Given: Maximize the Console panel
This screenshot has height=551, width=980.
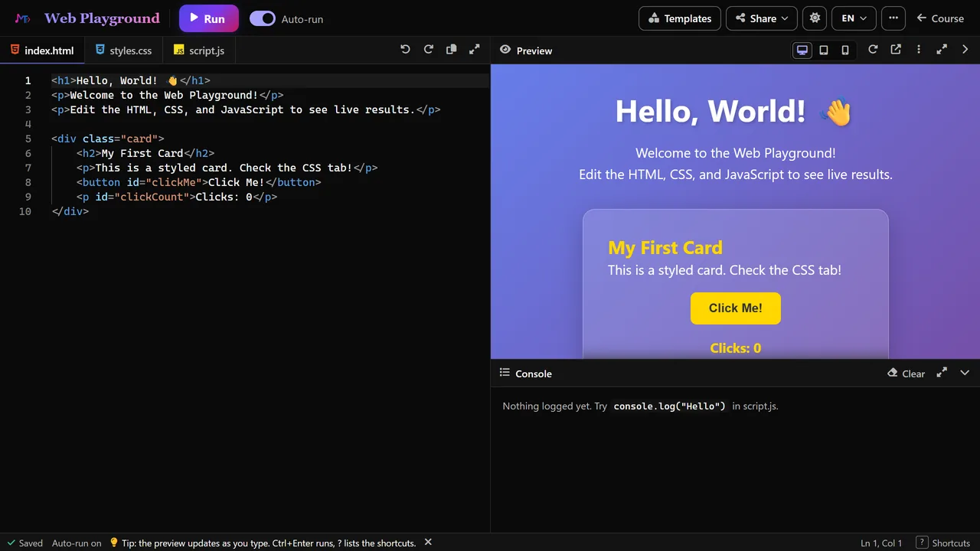Looking at the screenshot, I should click(942, 373).
